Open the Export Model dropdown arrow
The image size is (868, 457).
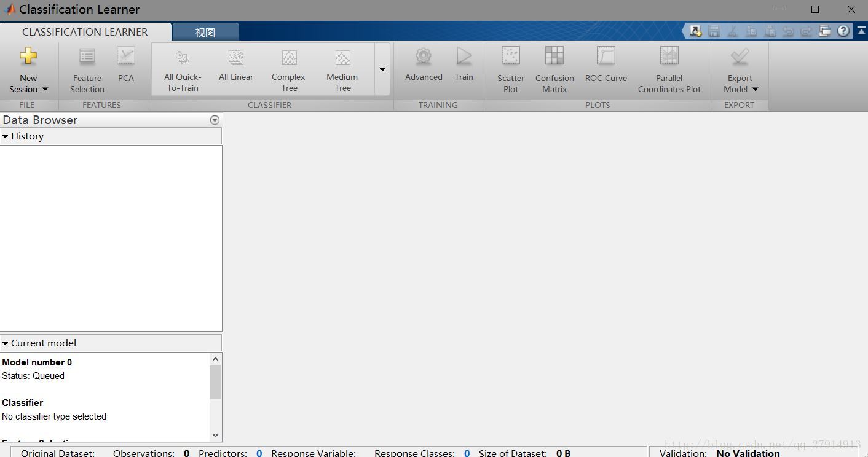pos(756,90)
